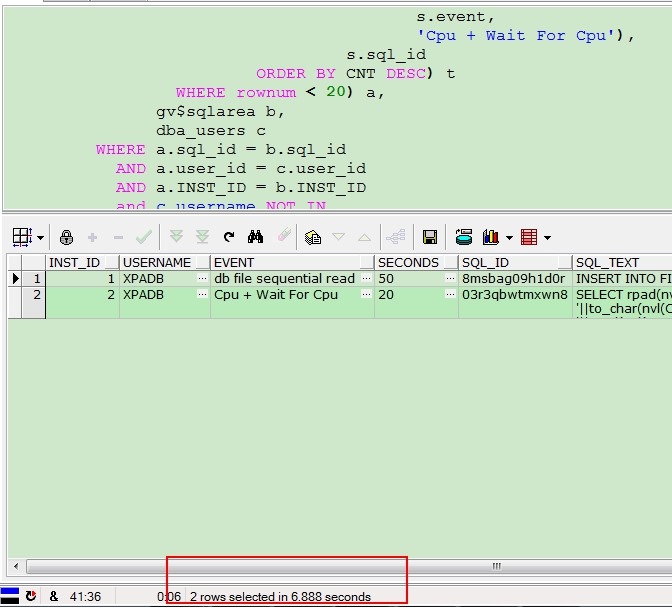Click the query by example icon
This screenshot has height=607, width=672.
click(312, 237)
